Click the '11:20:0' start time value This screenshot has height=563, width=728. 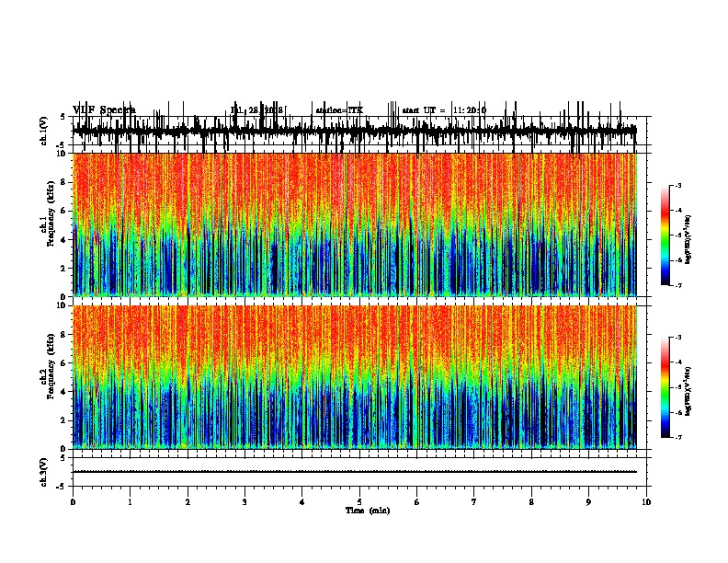(x=470, y=110)
